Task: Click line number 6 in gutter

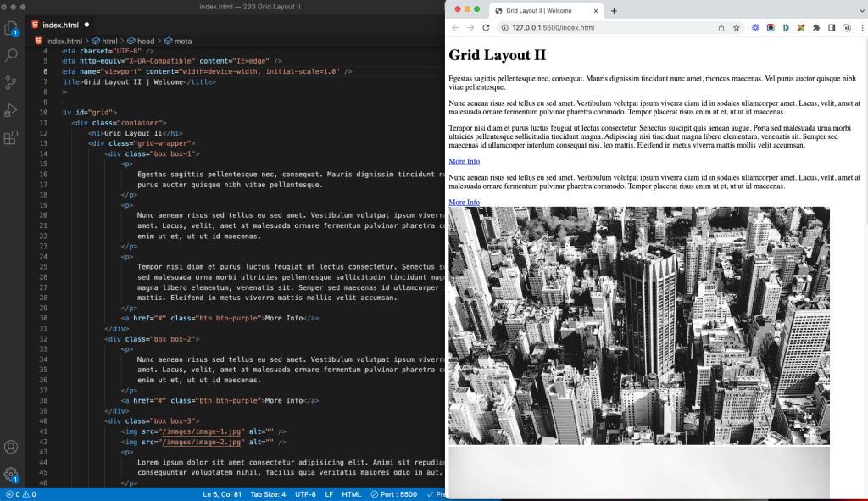Action: pyautogui.click(x=46, y=71)
